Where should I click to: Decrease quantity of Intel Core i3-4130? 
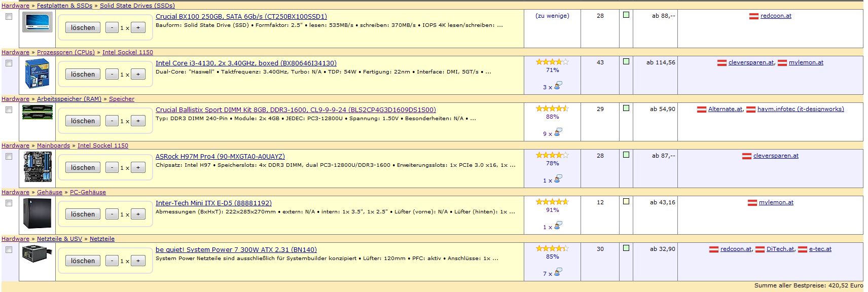(112, 74)
